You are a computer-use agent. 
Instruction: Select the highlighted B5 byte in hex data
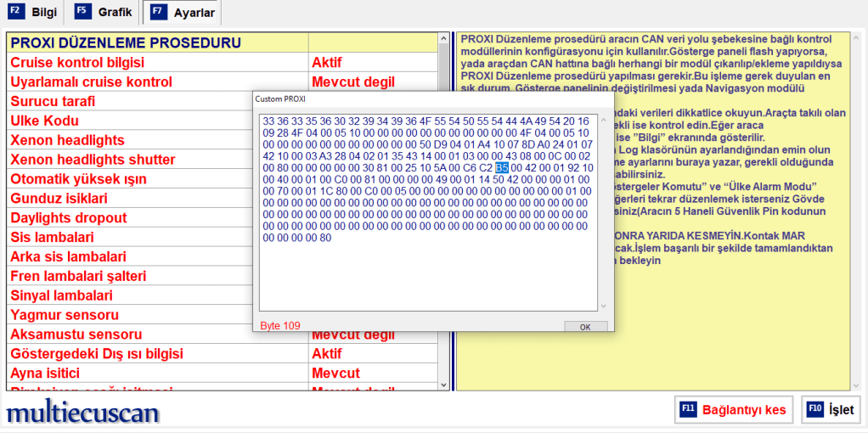(502, 167)
